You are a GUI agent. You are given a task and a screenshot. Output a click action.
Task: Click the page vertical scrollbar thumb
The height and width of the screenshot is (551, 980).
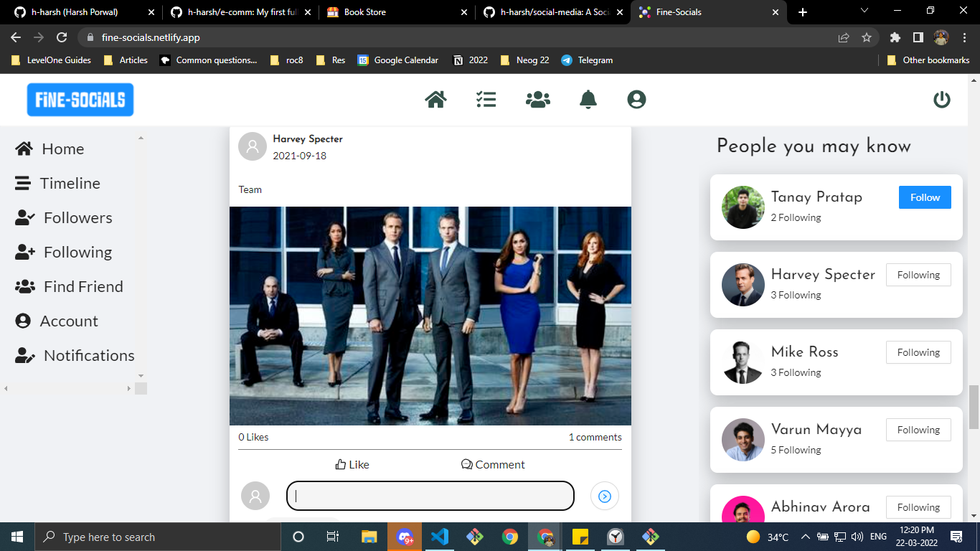(974, 406)
